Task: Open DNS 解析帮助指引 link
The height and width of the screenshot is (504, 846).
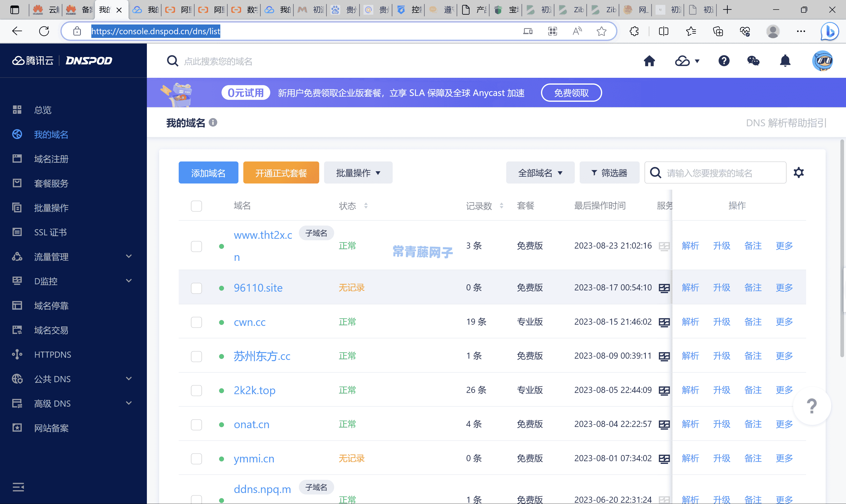Action: click(786, 123)
